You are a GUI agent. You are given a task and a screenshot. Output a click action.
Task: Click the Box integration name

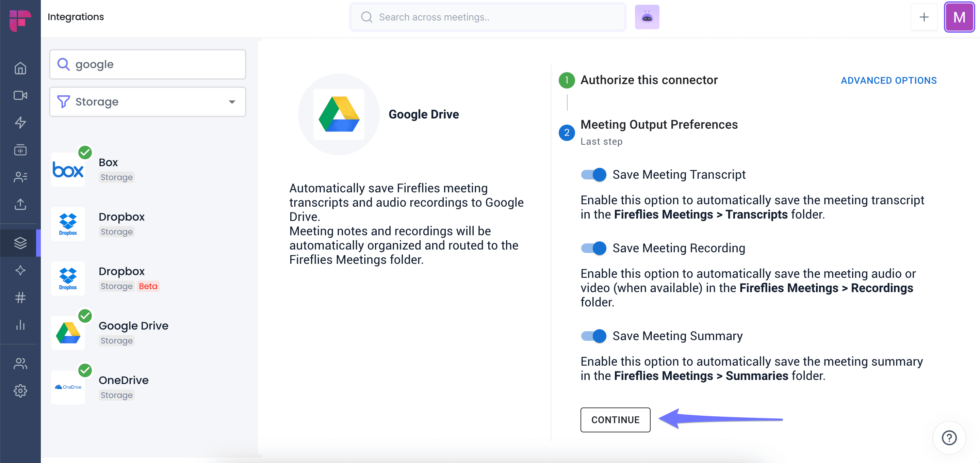point(108,162)
